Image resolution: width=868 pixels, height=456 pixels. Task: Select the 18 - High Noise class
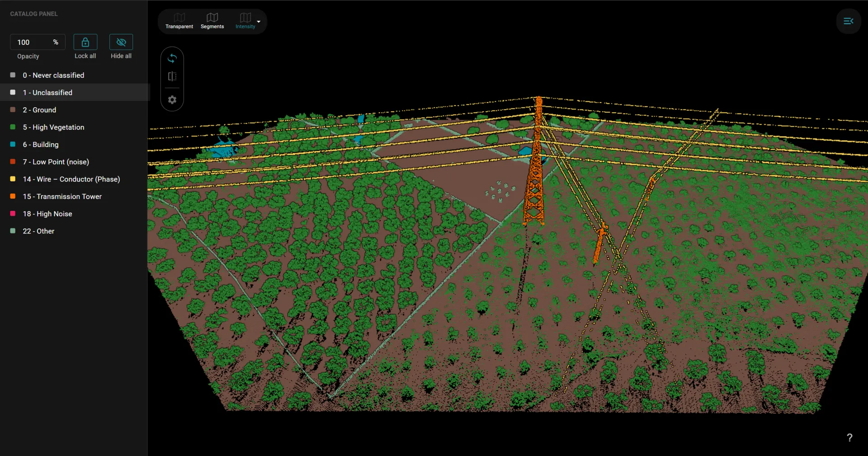pos(47,213)
